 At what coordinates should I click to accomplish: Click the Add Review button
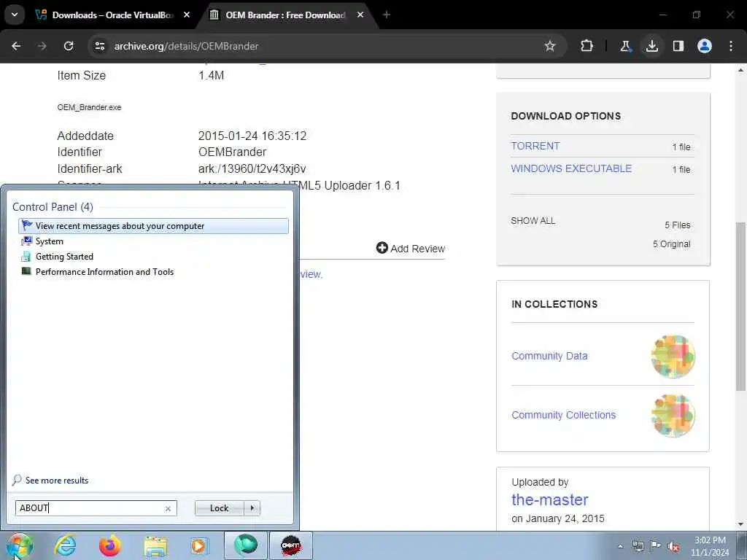pyautogui.click(x=410, y=248)
